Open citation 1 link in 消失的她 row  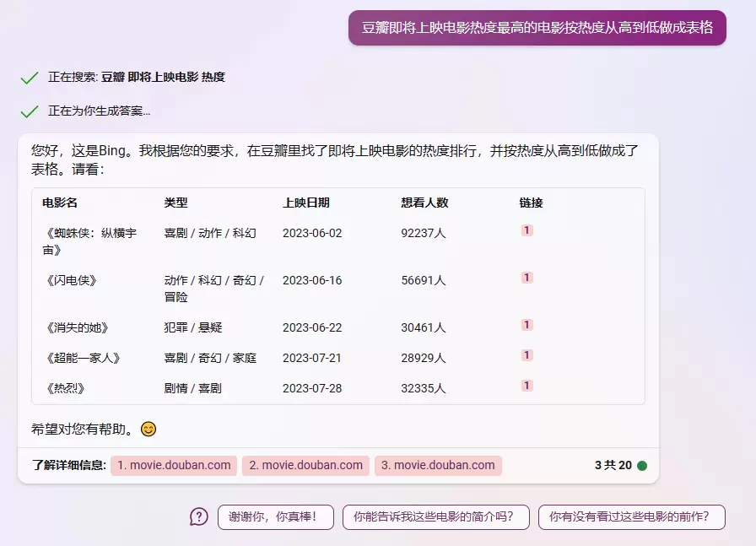pyautogui.click(x=527, y=325)
